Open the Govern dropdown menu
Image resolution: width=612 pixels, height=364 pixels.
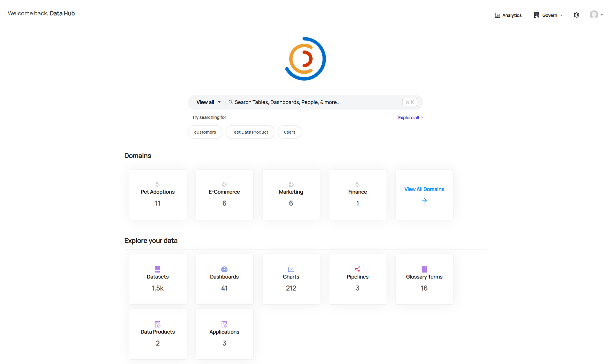point(548,15)
